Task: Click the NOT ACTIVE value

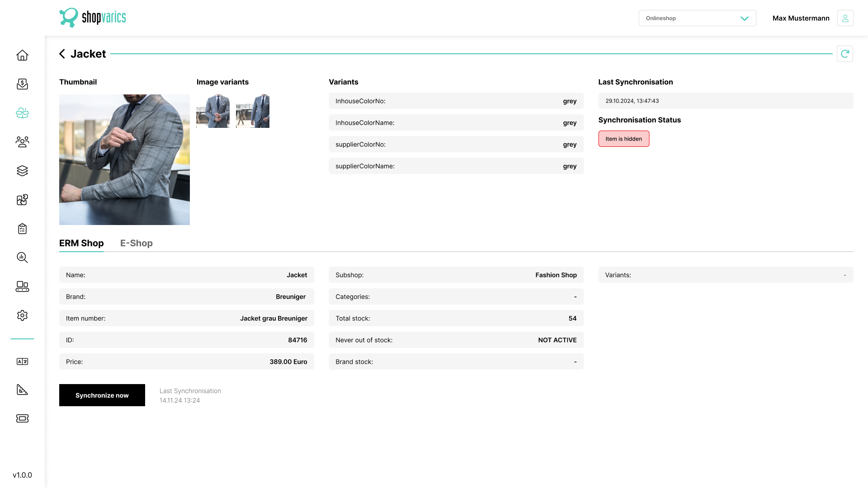Action: [557, 340]
